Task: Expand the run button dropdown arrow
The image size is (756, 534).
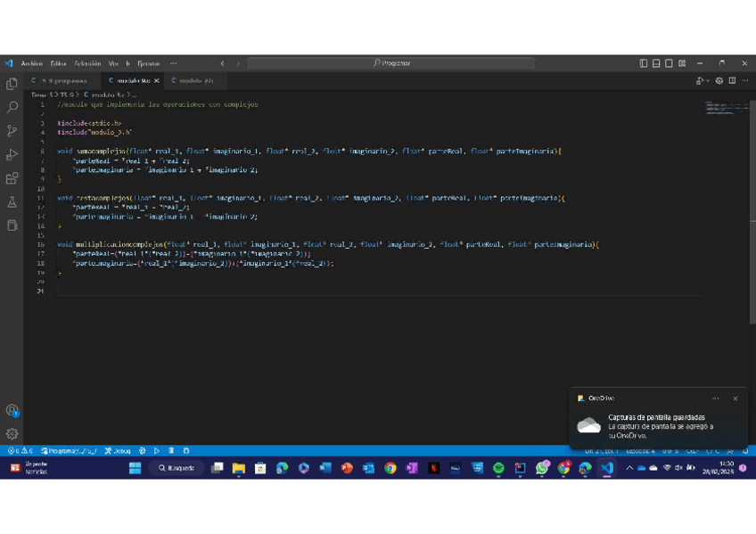Action: pos(708,80)
